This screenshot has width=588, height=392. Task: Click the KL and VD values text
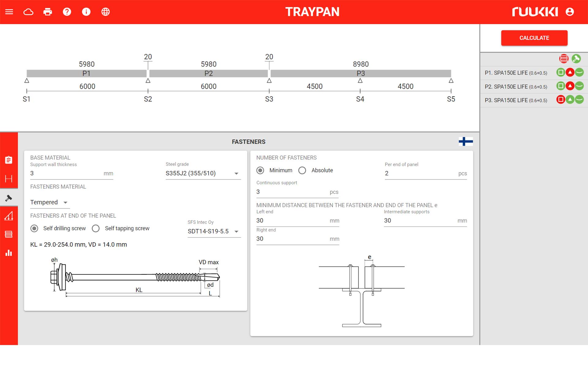click(x=78, y=245)
